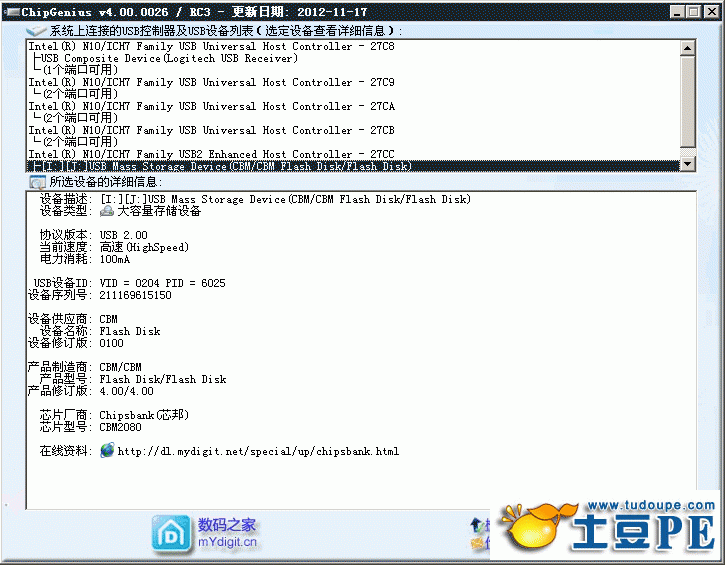Click the device list scroll up arrow

click(688, 48)
